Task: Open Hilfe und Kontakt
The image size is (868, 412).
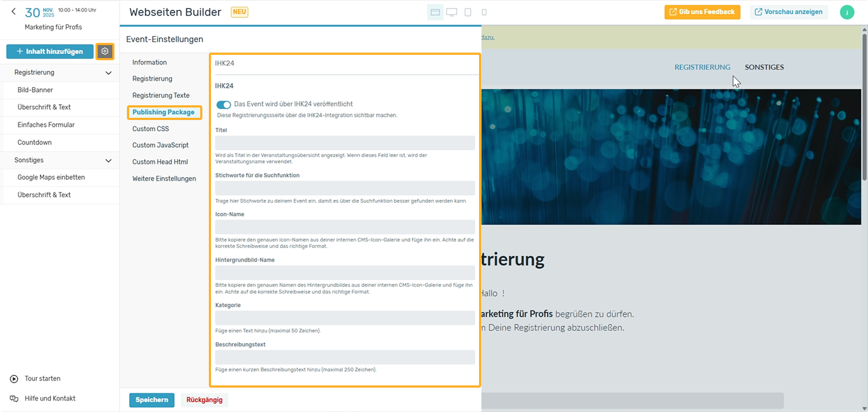Action: (50, 398)
